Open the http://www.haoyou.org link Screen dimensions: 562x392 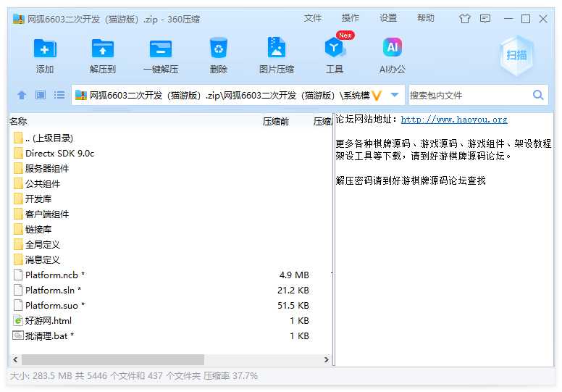click(x=454, y=120)
